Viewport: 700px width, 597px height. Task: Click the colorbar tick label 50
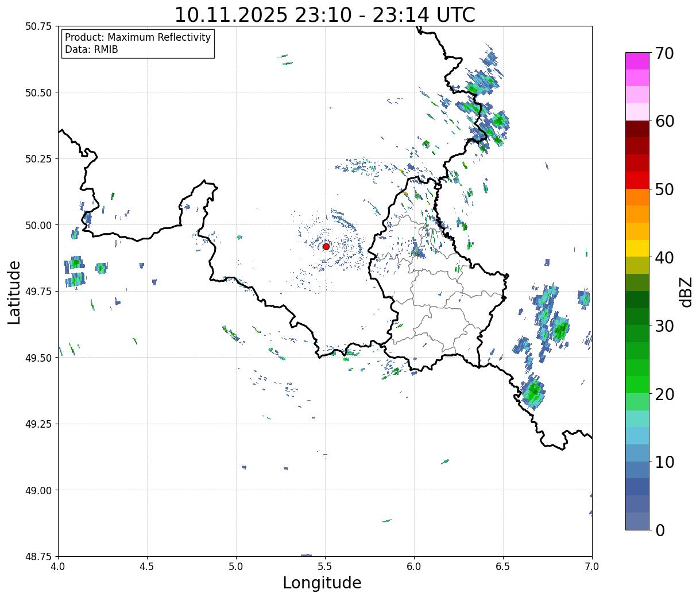[x=664, y=189]
